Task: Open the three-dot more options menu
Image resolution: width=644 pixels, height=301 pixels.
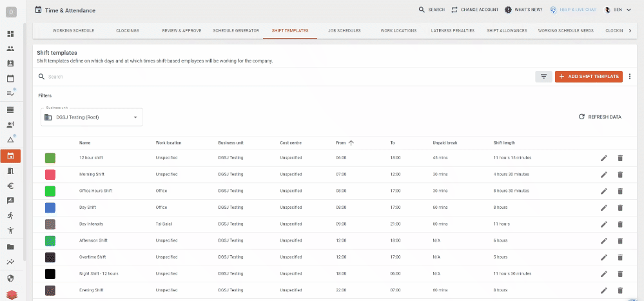Action: click(x=630, y=77)
